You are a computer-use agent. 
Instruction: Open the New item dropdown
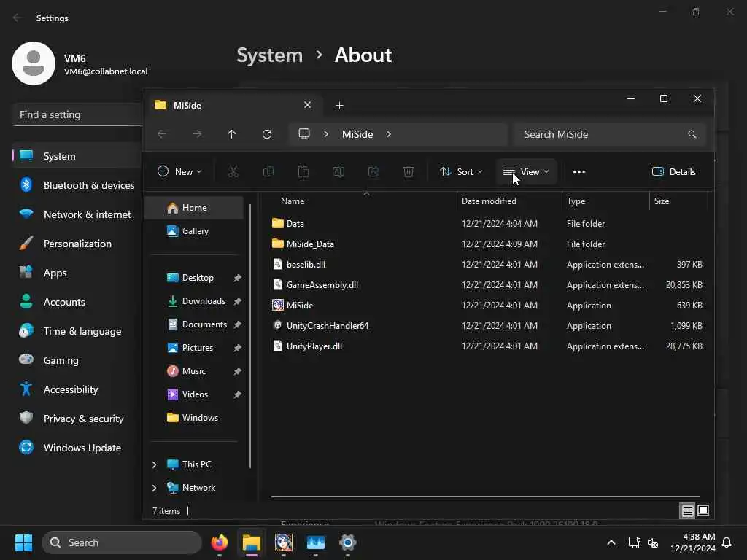[179, 172]
